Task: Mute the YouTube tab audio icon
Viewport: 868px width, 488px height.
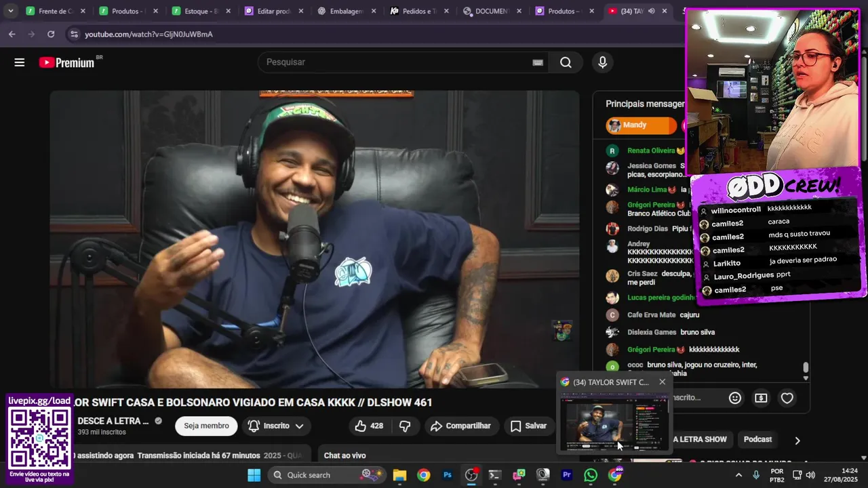Action: click(651, 12)
